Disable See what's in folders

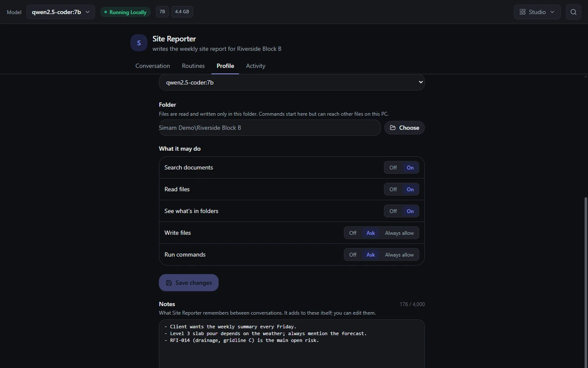pyautogui.click(x=393, y=211)
